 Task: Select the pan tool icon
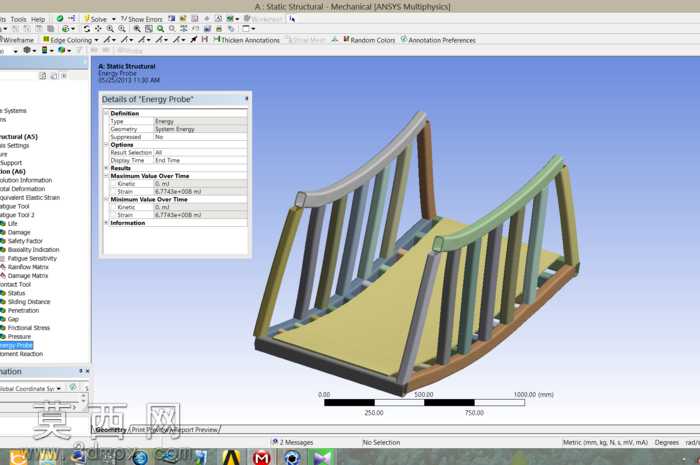coord(98,29)
